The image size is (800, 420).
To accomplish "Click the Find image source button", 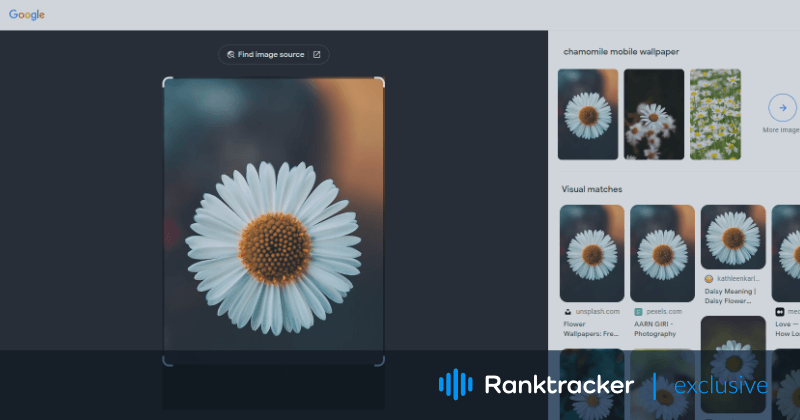I will point(273,55).
